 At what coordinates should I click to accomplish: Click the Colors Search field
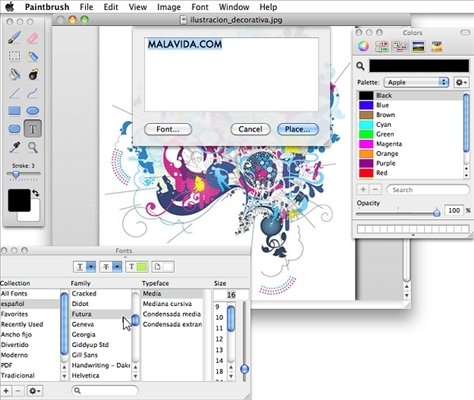[x=428, y=190]
